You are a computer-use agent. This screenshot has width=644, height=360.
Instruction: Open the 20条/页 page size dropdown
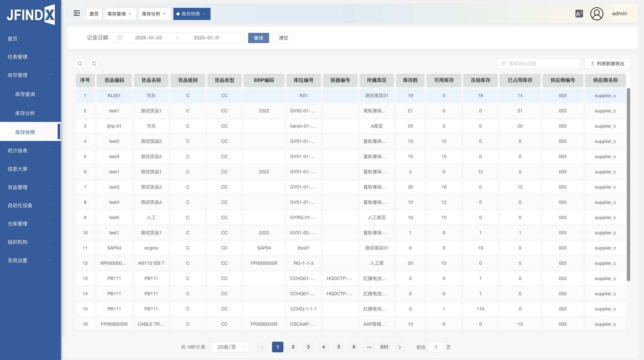[x=230, y=347]
